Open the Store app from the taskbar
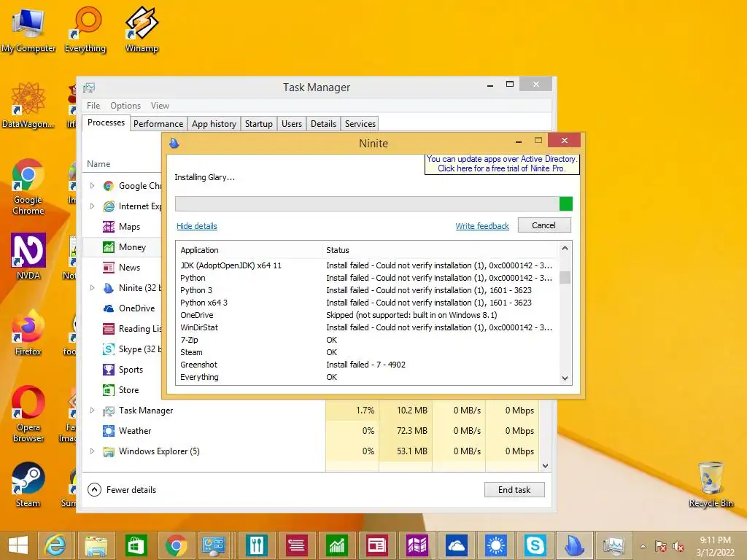Image resolution: width=747 pixels, height=560 pixels. (x=136, y=545)
